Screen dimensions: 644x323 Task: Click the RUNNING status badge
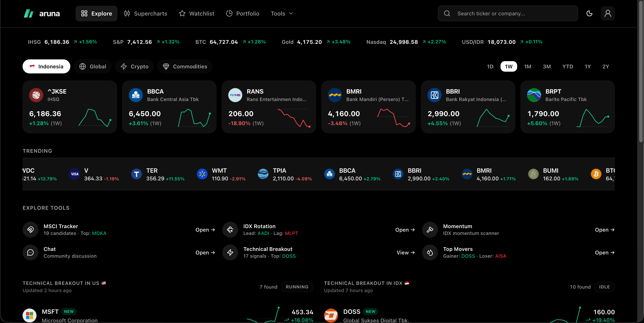tap(297, 287)
